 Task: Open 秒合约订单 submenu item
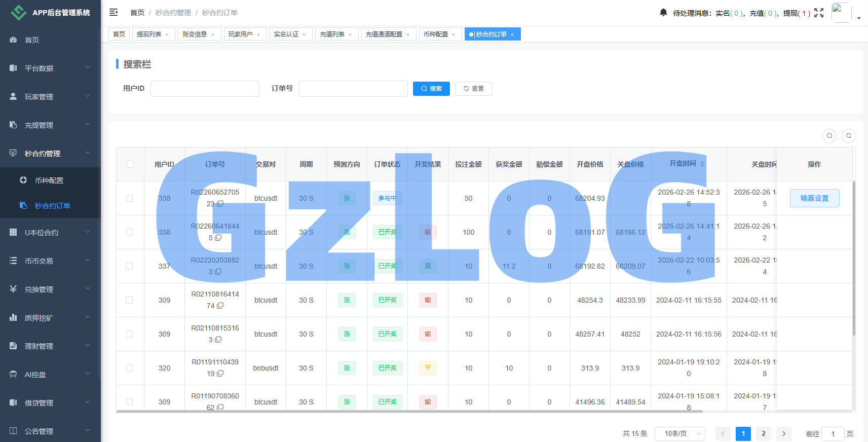50,205
